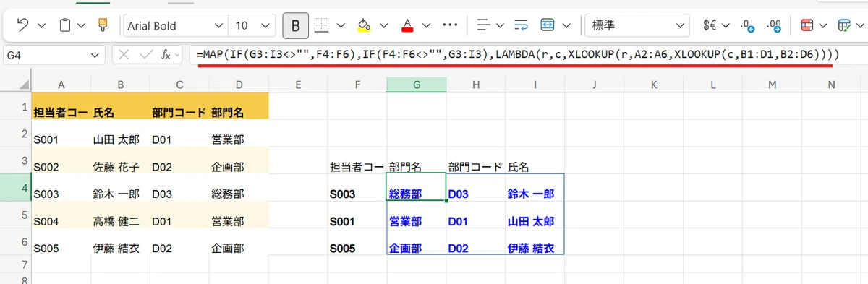Click the Increase Decimal icon

[x=748, y=25]
